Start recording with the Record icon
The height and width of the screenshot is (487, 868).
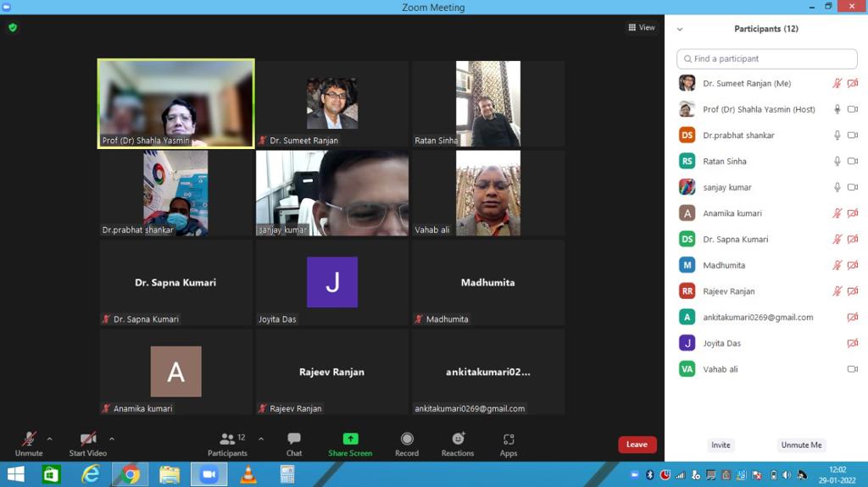click(407, 443)
